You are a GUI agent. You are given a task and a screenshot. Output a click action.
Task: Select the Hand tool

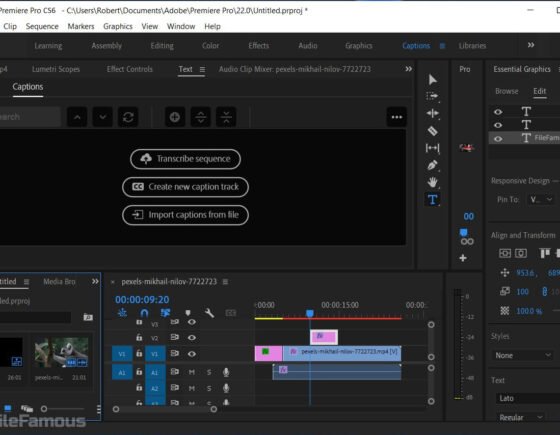(x=432, y=182)
